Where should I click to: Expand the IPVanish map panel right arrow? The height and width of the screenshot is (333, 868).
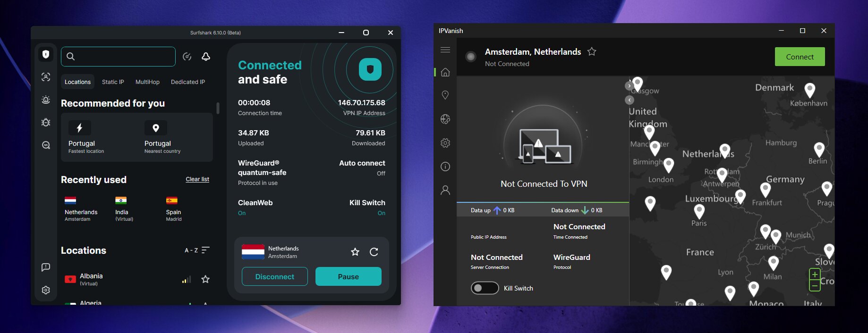tap(630, 86)
